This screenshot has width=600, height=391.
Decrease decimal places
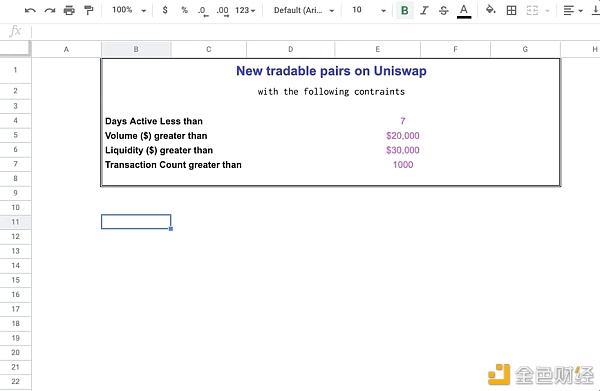pos(202,11)
